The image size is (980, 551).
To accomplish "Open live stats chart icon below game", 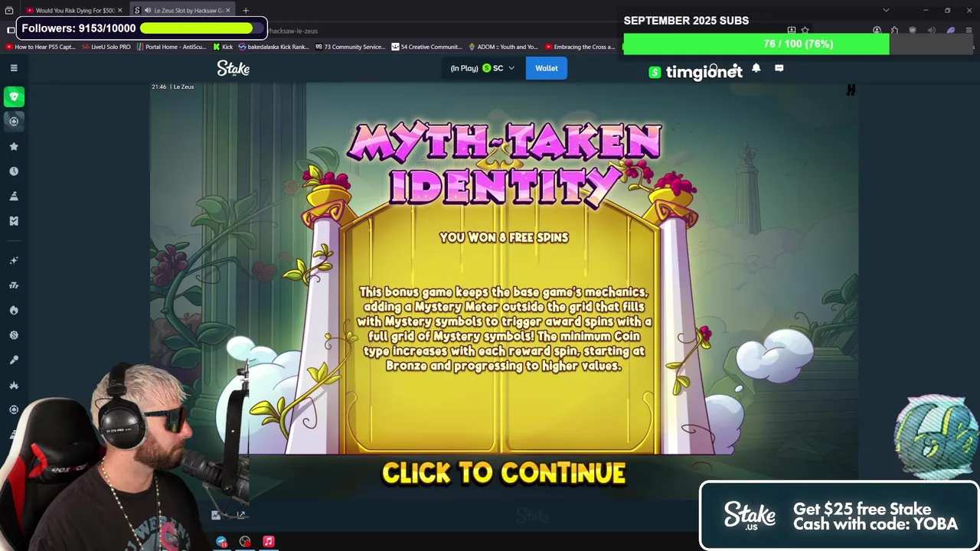I will click(x=216, y=515).
